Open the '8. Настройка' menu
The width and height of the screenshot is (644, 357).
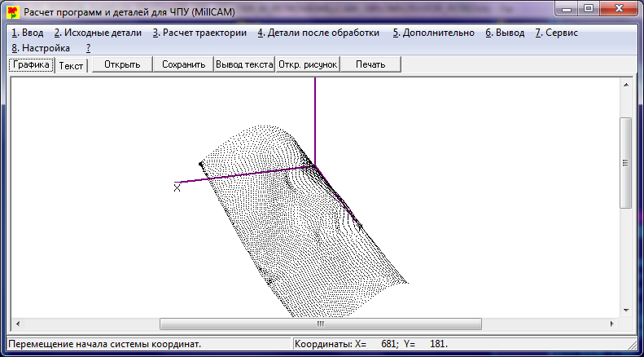tap(41, 48)
